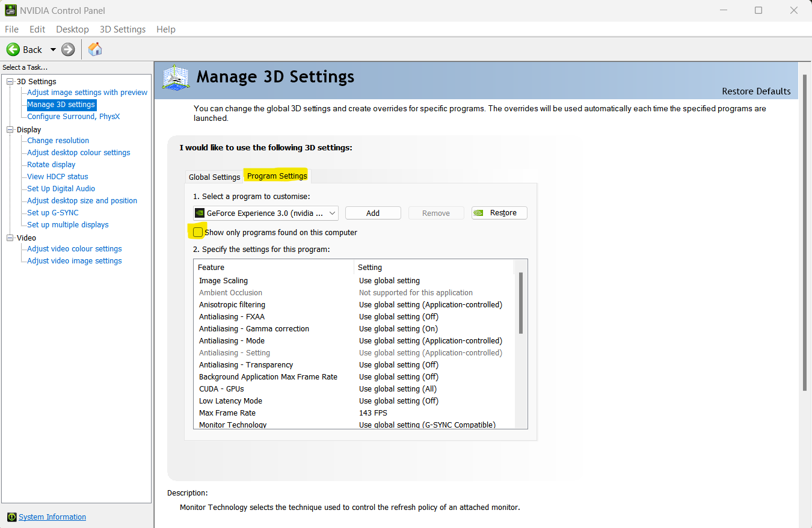The height and width of the screenshot is (528, 812).
Task: Open the program selection dropdown
Action: click(x=332, y=213)
